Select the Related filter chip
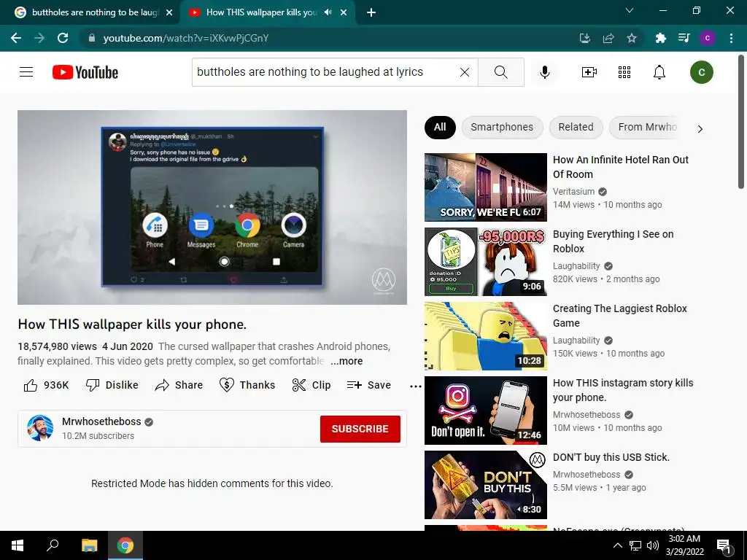Screen dimensions: 747x560 click(576, 127)
